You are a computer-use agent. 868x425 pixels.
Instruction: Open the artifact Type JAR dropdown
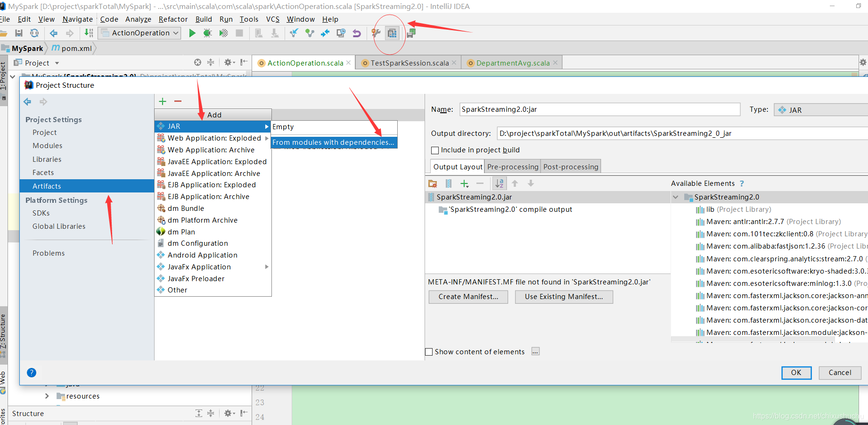tap(821, 110)
